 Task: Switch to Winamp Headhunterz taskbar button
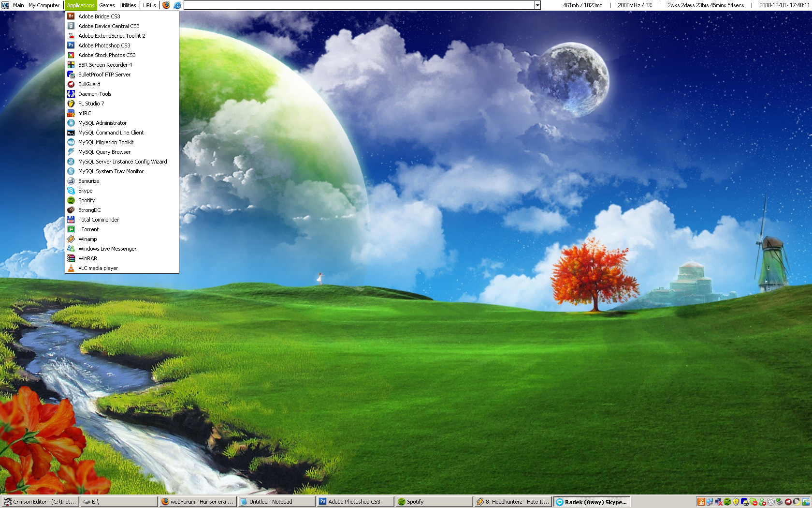tap(513, 502)
